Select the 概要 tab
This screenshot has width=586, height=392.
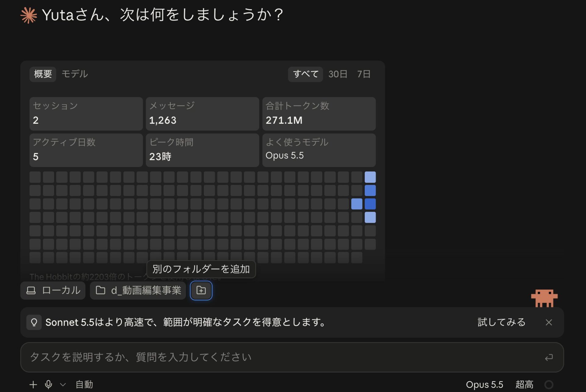click(x=43, y=74)
